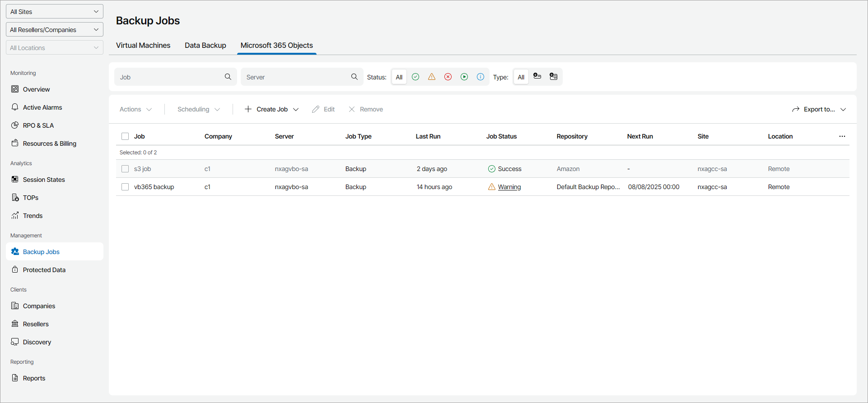Tick the select-all checkbox in table header
Screen dimensions: 868x403
[x=125, y=136]
